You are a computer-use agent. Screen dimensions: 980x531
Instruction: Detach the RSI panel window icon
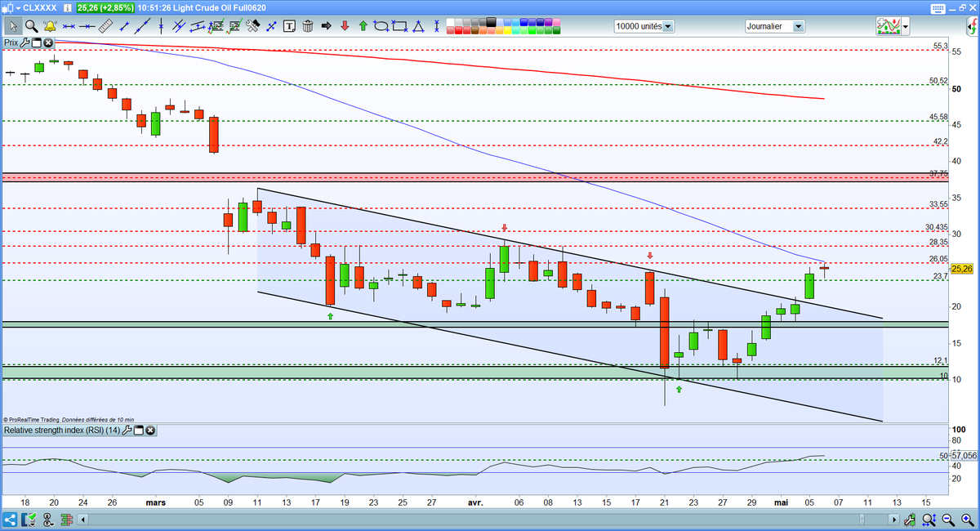click(x=139, y=430)
